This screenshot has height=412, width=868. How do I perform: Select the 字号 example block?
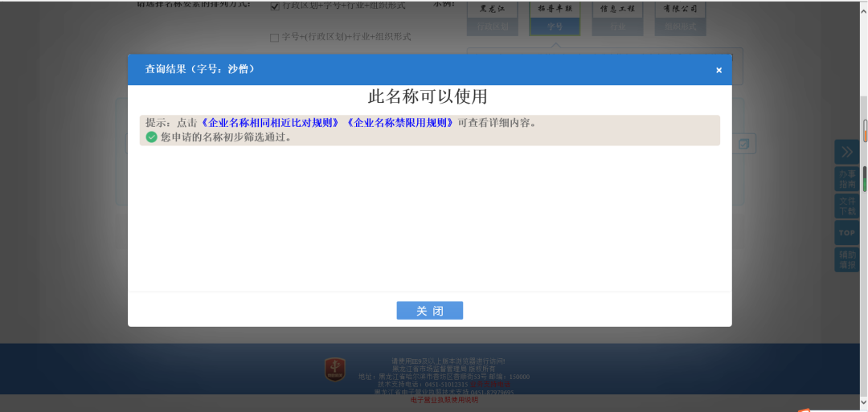coord(555,18)
